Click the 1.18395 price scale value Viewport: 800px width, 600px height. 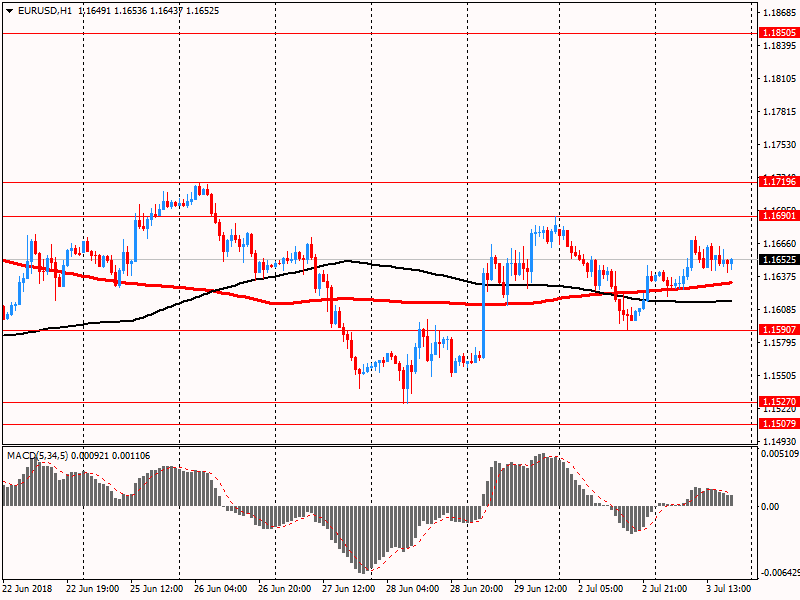coord(779,46)
